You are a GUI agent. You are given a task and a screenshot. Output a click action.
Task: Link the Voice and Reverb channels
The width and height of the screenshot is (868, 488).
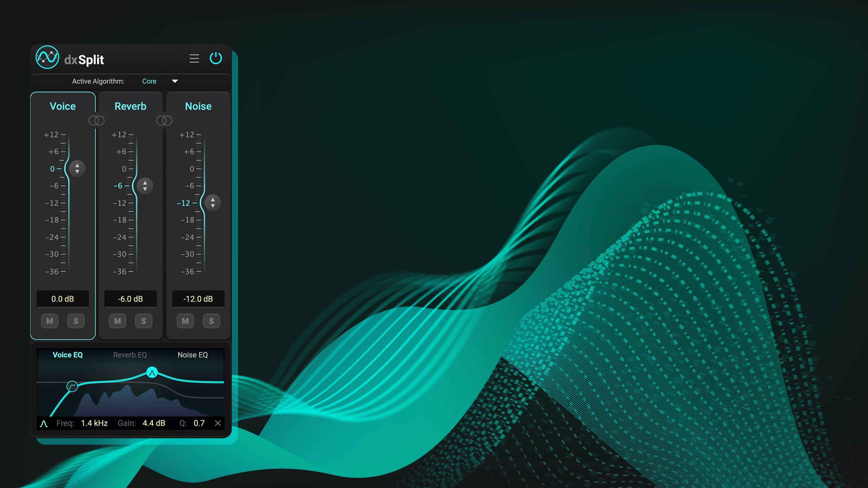click(97, 120)
